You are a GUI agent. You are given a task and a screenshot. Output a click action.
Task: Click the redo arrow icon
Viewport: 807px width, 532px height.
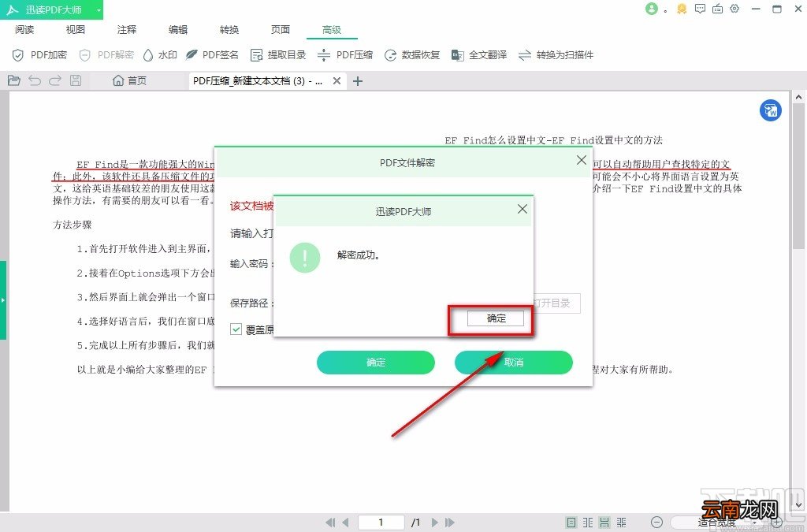(x=55, y=80)
